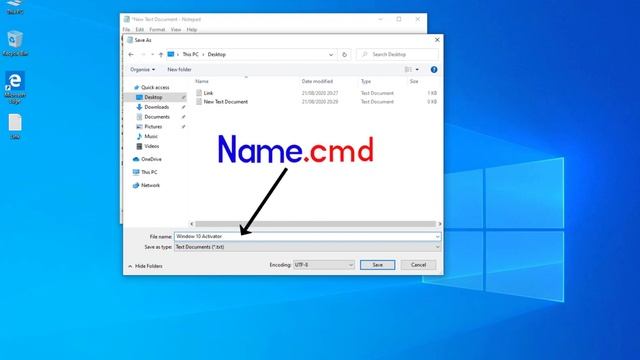Screen dimensions: 640x360
Task: Click the Link file's date modified cell
Action: click(320, 93)
